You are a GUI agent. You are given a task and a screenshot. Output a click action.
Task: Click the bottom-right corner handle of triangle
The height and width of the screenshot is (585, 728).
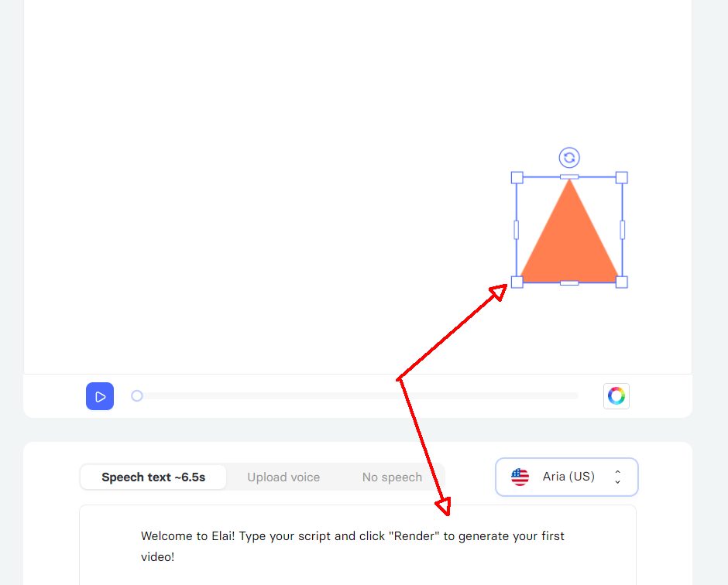click(622, 282)
